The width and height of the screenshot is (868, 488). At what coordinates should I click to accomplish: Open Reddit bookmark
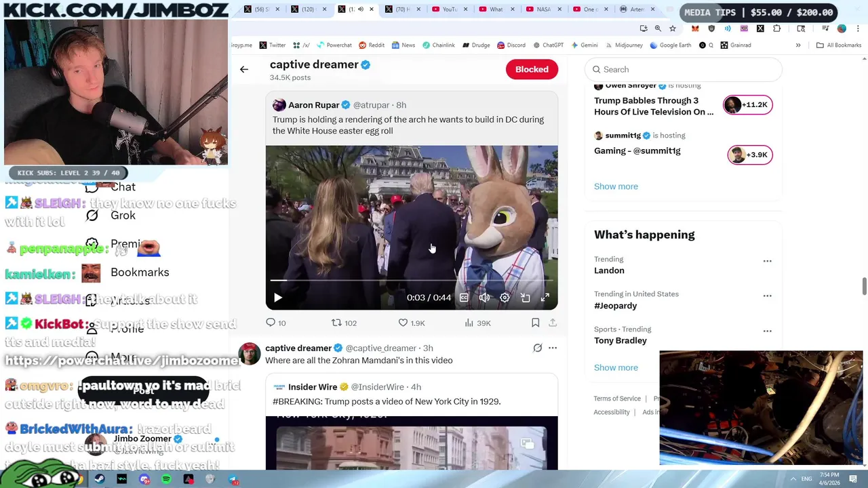[372, 45]
